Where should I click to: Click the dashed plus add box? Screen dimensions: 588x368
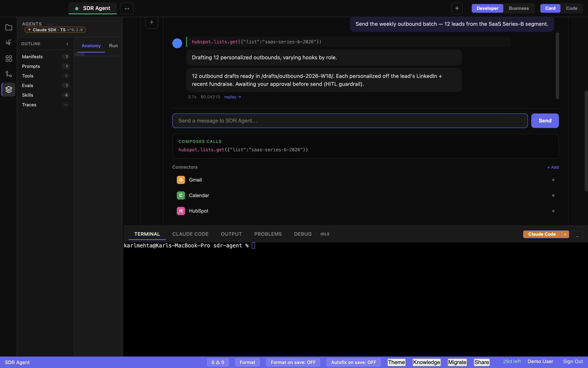pyautogui.click(x=152, y=22)
